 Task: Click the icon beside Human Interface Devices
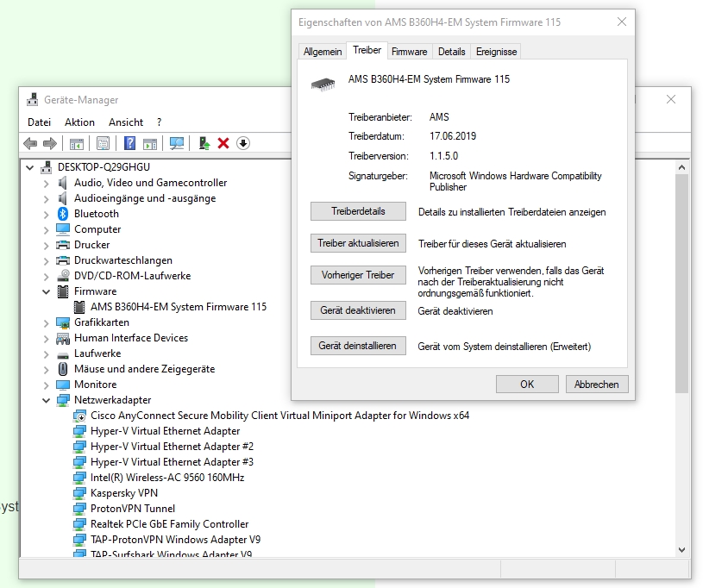pos(63,338)
